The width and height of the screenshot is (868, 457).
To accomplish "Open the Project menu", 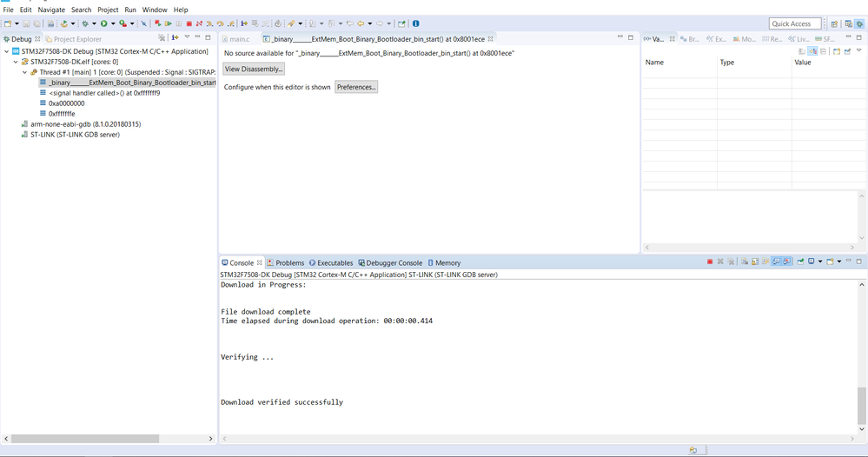I will (108, 10).
